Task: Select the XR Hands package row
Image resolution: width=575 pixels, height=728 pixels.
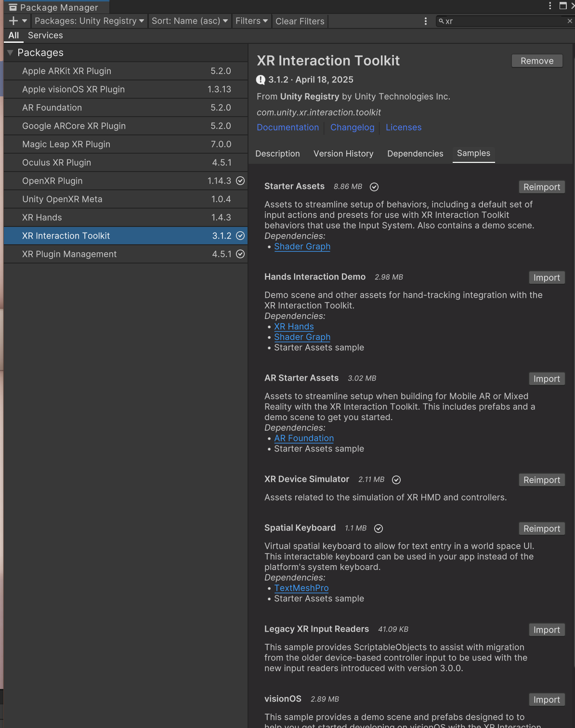Action: (126, 217)
